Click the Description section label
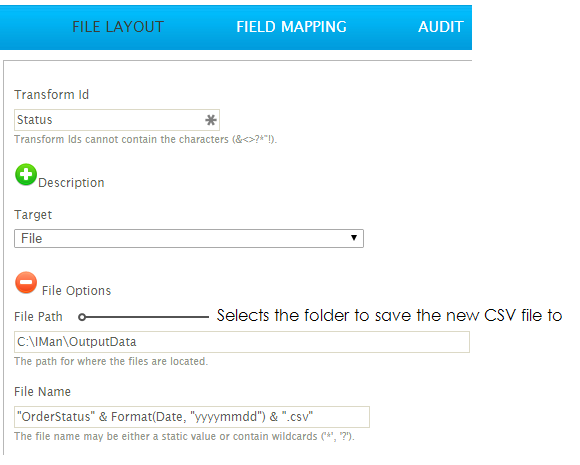This screenshot has height=465, width=580. click(71, 183)
